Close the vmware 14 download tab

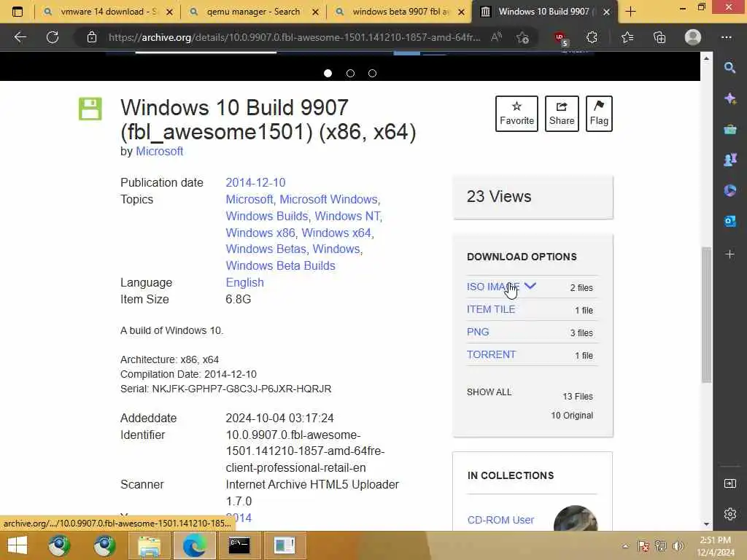169,12
